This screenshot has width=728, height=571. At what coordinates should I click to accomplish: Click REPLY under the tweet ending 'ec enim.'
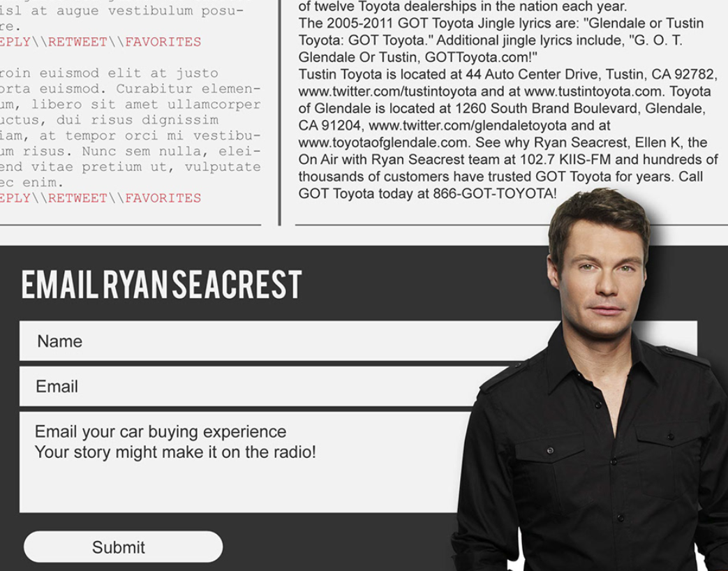click(15, 198)
